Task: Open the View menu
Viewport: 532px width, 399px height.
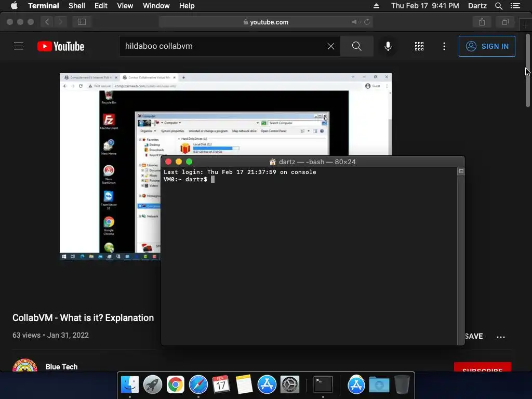Action: [x=125, y=6]
